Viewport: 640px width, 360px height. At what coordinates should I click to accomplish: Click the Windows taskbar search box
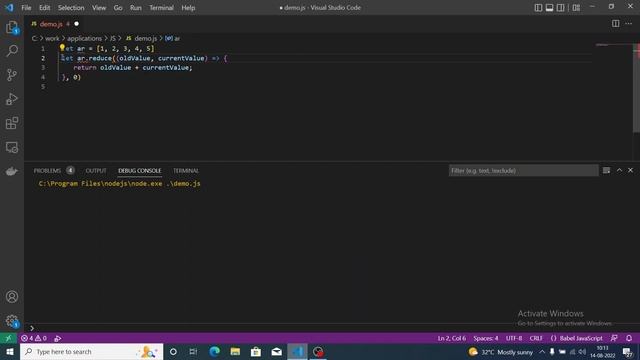point(91,352)
